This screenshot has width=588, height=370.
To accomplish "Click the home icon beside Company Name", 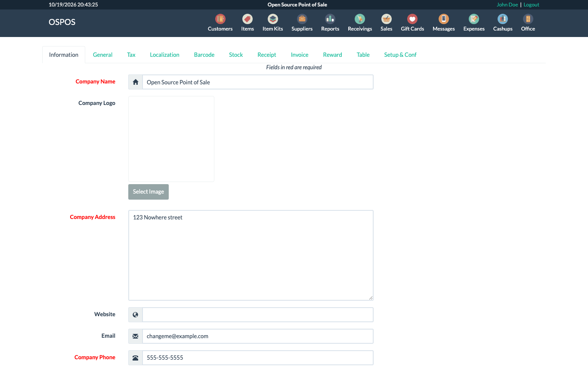I will point(136,82).
